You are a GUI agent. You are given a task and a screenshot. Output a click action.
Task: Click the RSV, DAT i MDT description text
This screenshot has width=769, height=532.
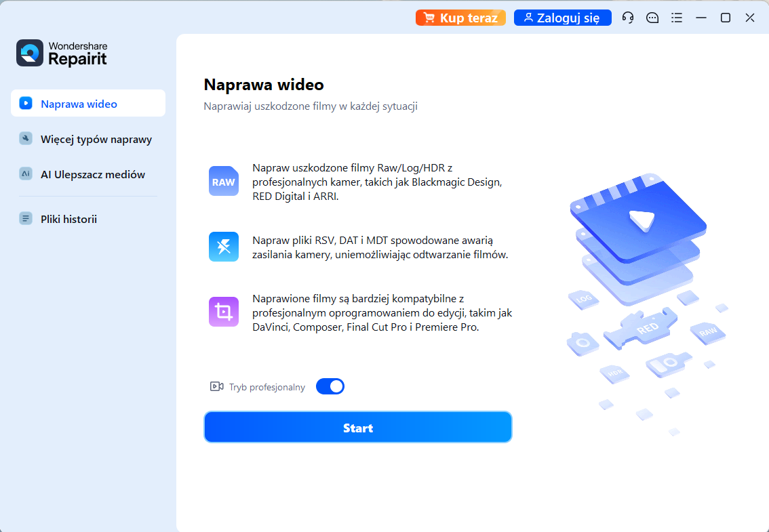(x=380, y=247)
